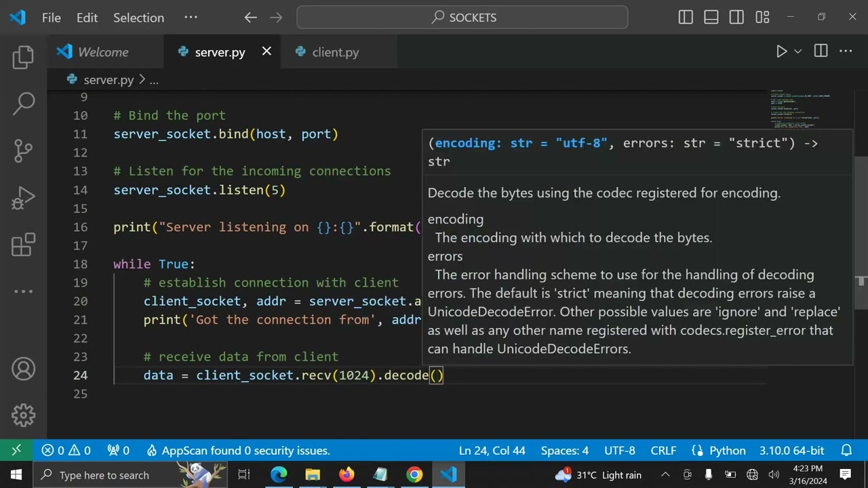Click the Windows taskbar search box
868x488 pixels.
(132, 474)
